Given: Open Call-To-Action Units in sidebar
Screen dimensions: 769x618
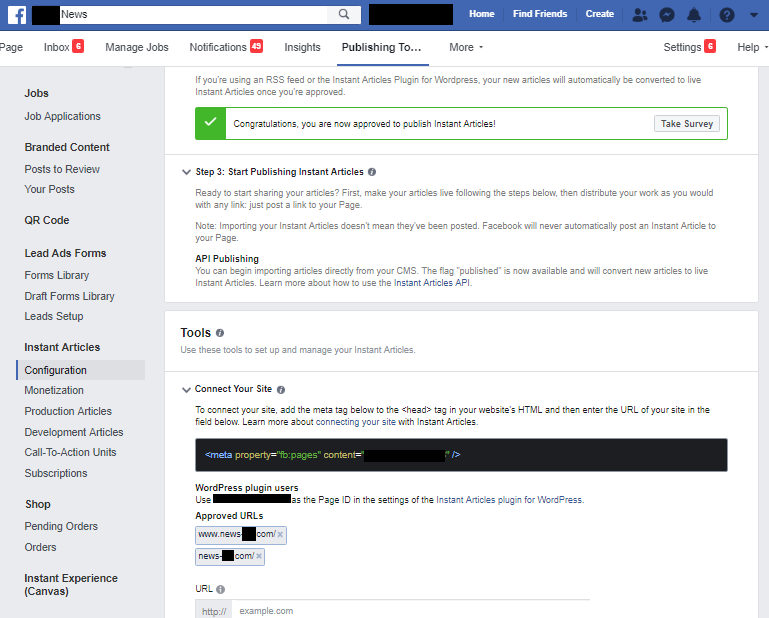Looking at the screenshot, I should (70, 452).
